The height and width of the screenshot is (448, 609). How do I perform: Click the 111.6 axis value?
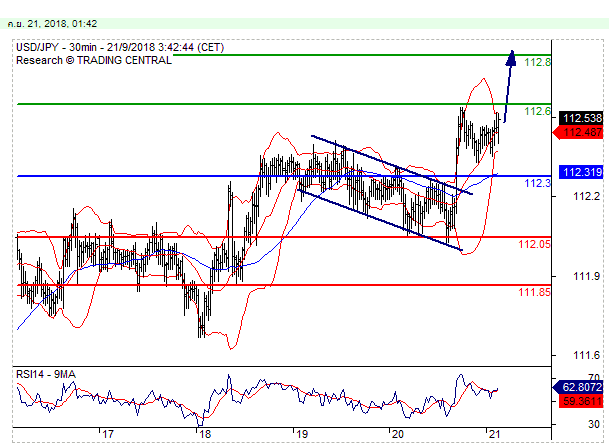(x=586, y=355)
